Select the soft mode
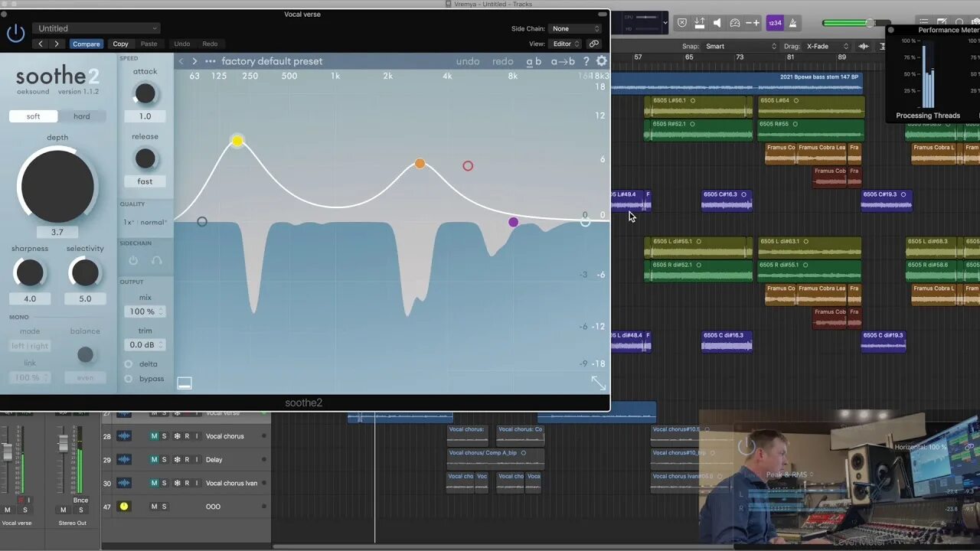Viewport: 980px width, 551px height. [33, 116]
